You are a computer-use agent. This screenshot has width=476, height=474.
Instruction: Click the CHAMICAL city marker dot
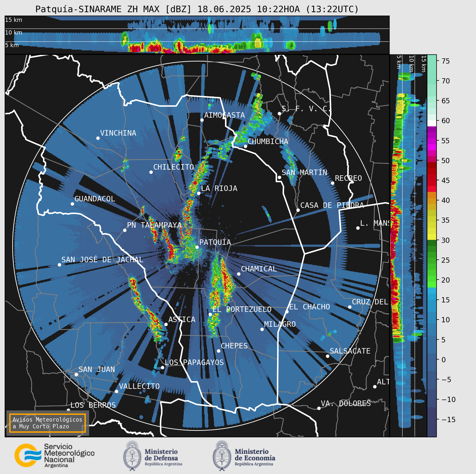[239, 274]
